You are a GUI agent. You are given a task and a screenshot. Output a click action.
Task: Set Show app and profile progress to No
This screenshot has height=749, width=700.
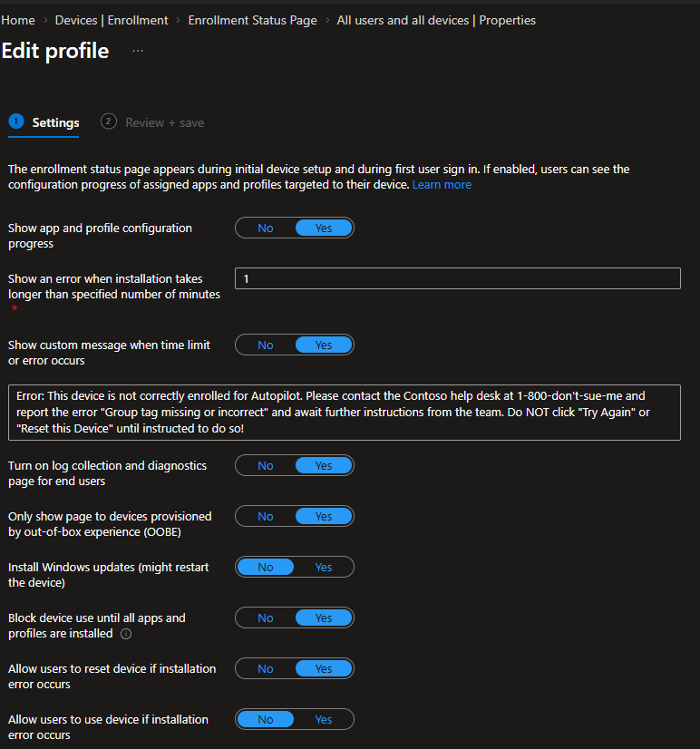(266, 229)
